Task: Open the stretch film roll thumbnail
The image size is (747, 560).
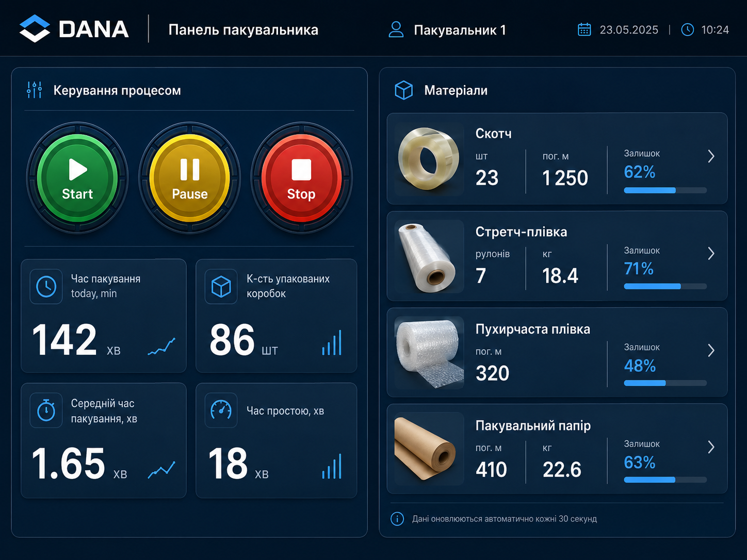Action: (x=429, y=256)
